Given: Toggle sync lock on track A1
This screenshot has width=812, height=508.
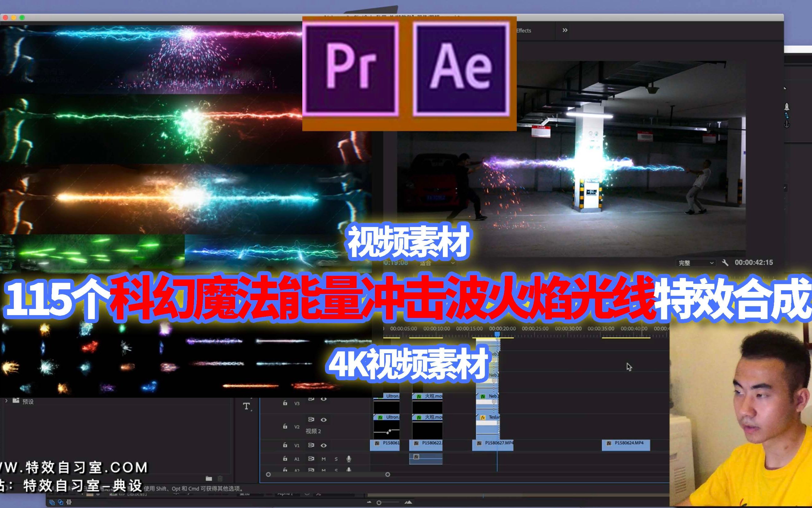Looking at the screenshot, I should coord(311,459).
